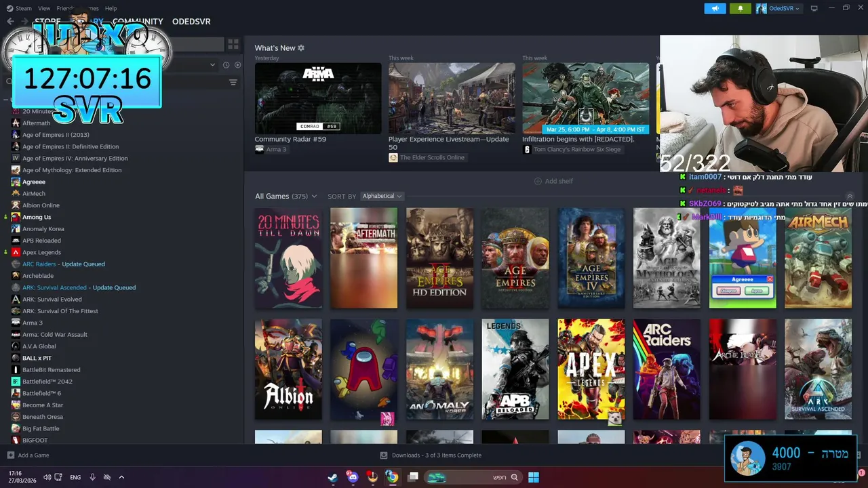Enter Big Picture mode via monitor icon
Viewport: 868px width, 488px height.
[x=814, y=8]
